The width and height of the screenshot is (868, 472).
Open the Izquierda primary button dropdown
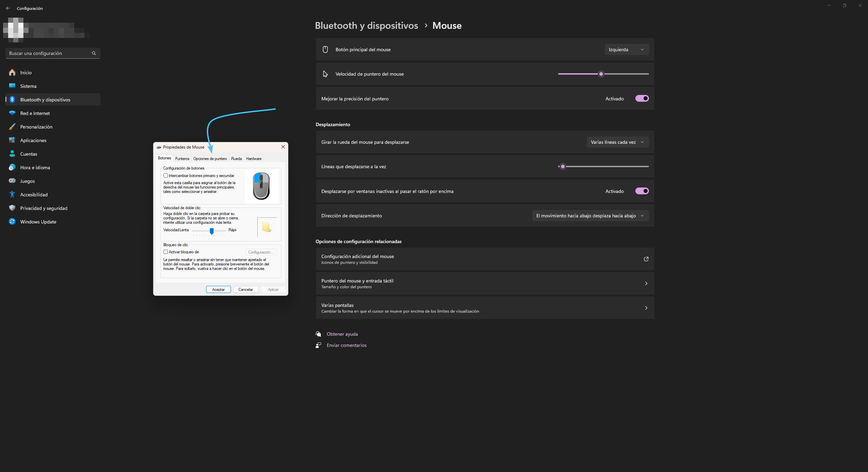click(626, 50)
